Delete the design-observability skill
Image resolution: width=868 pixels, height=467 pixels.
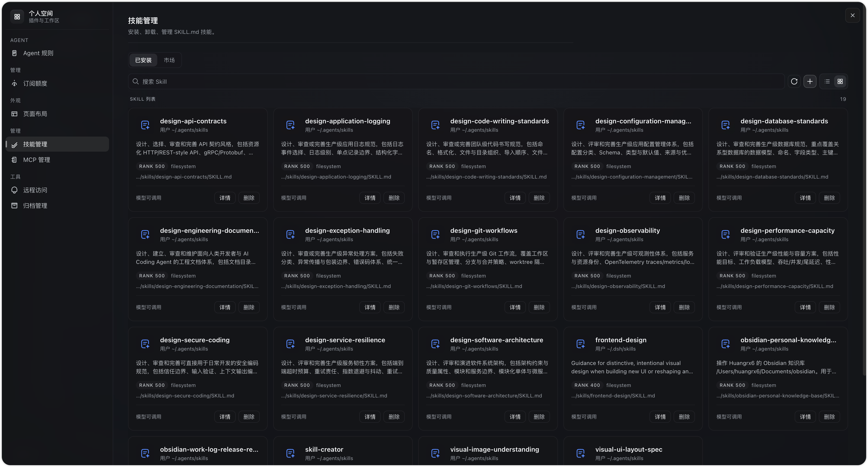[x=684, y=308]
